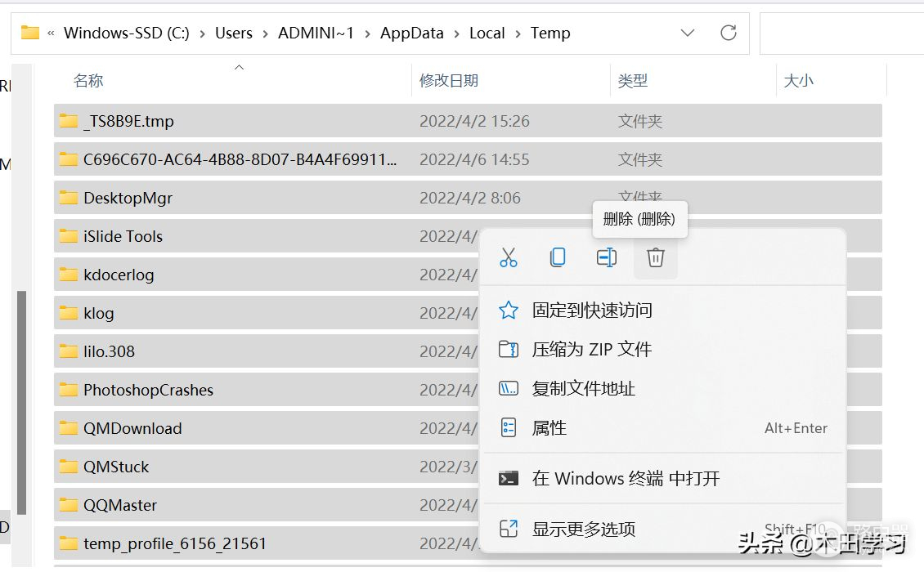
Task: Select 复制文件地址 in context menu
Action: [x=584, y=389]
